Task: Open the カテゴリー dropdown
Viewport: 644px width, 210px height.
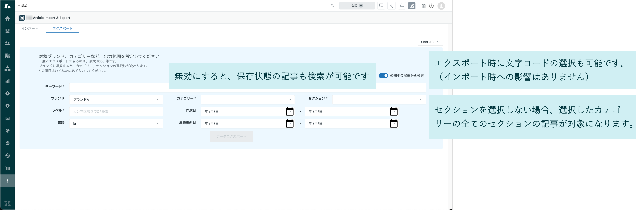Action: (x=248, y=100)
